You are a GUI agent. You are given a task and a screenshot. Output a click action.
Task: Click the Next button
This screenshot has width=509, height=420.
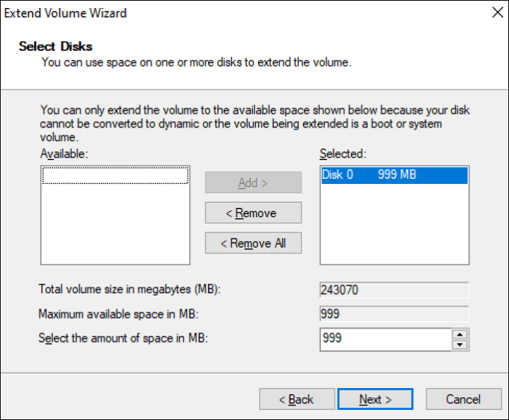pos(375,399)
